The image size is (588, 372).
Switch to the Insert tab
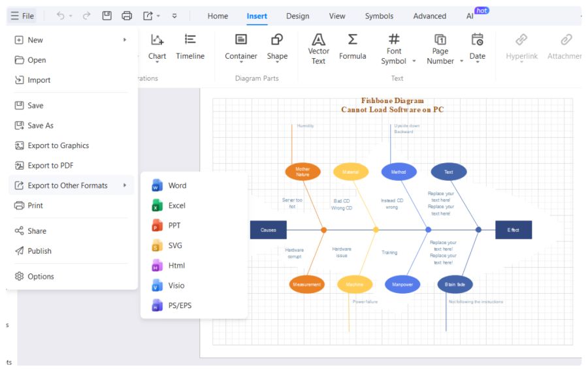pos(257,16)
